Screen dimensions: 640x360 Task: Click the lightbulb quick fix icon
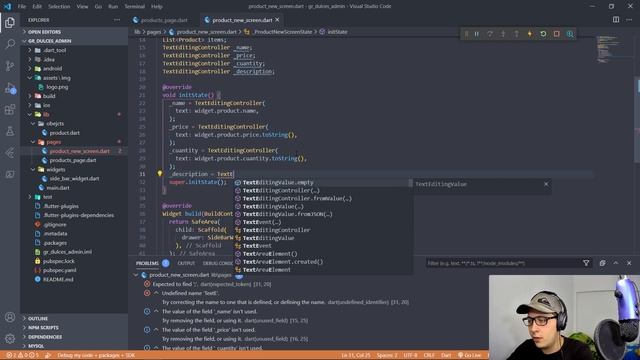(x=160, y=173)
